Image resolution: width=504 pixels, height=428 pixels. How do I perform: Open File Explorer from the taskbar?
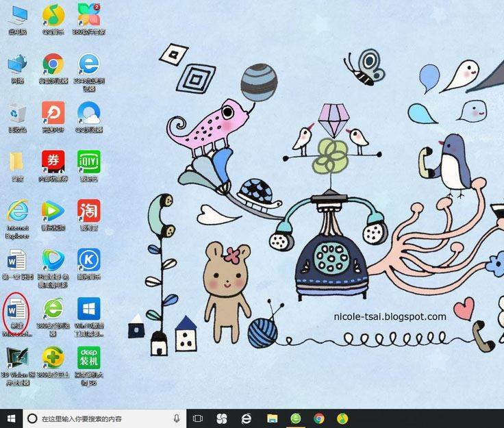click(x=273, y=418)
